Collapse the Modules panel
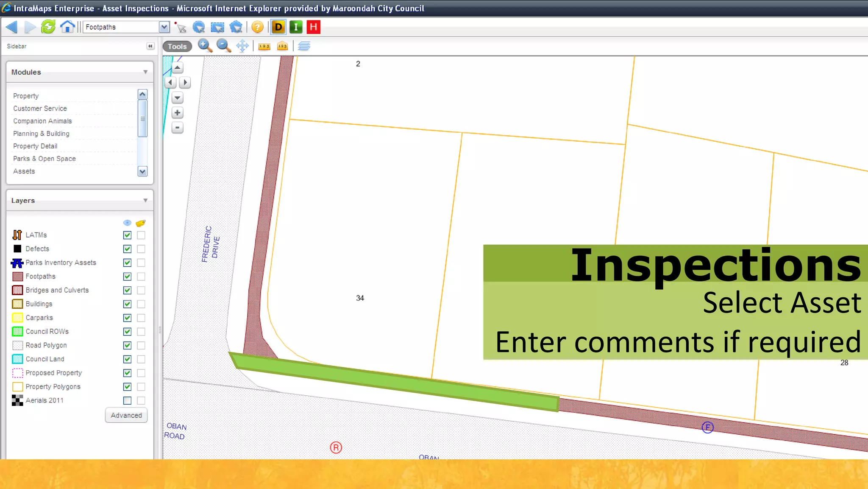 [x=145, y=72]
